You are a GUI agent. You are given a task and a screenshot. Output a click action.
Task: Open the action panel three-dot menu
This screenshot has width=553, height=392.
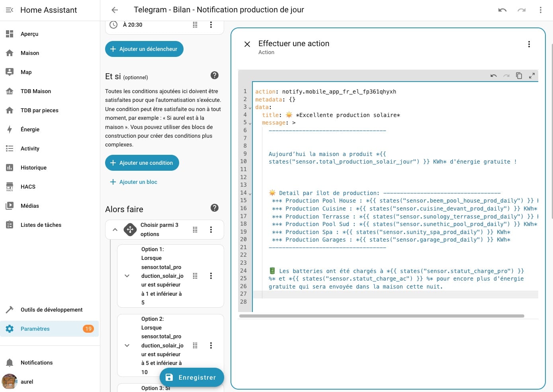[529, 44]
